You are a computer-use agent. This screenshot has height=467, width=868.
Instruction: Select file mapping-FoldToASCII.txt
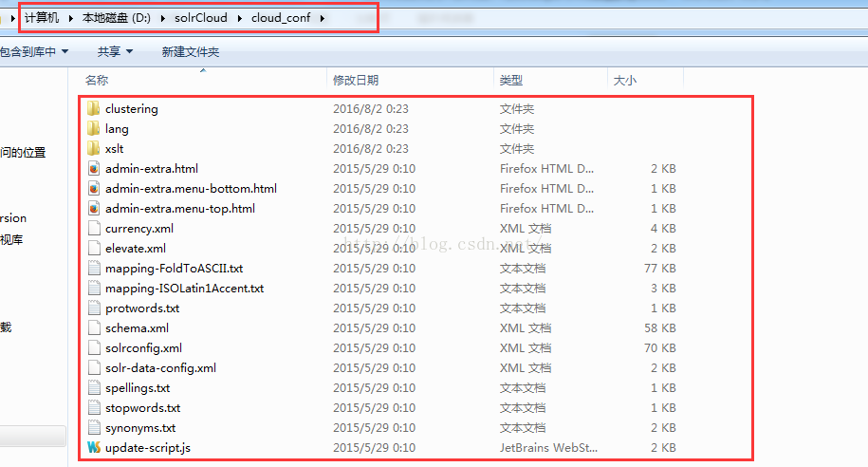(x=175, y=268)
